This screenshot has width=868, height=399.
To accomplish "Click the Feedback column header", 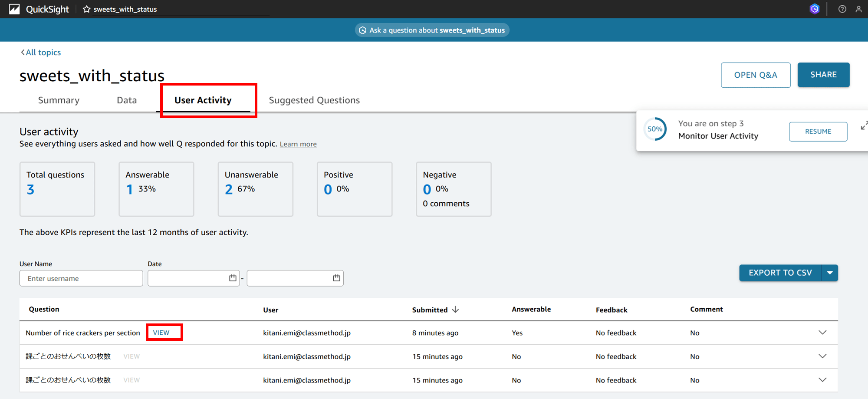I will tap(612, 310).
